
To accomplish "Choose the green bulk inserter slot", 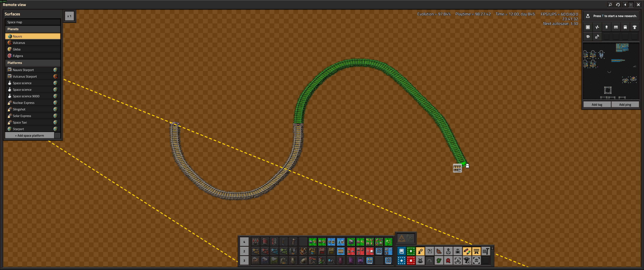I will pyautogui.click(x=283, y=251).
